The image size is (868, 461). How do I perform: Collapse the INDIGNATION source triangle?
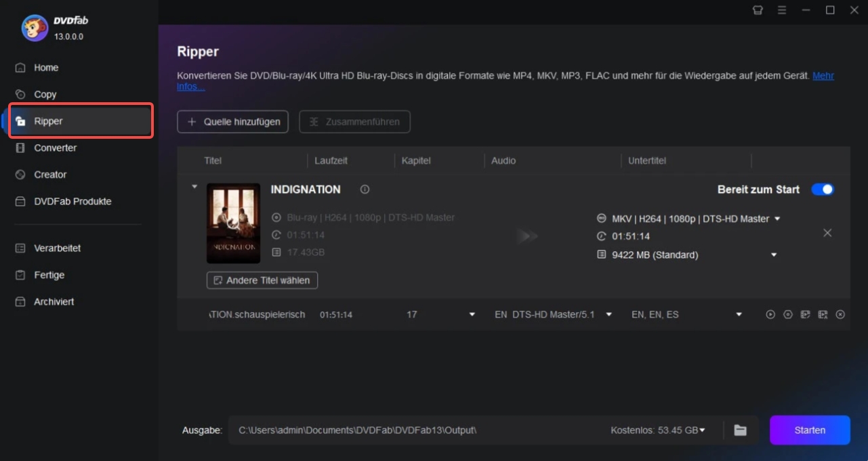click(194, 187)
